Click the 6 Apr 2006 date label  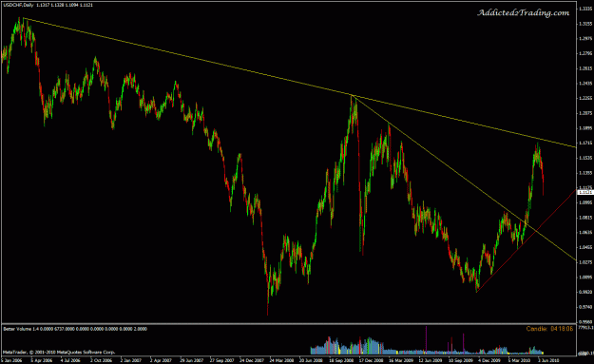coord(41,360)
